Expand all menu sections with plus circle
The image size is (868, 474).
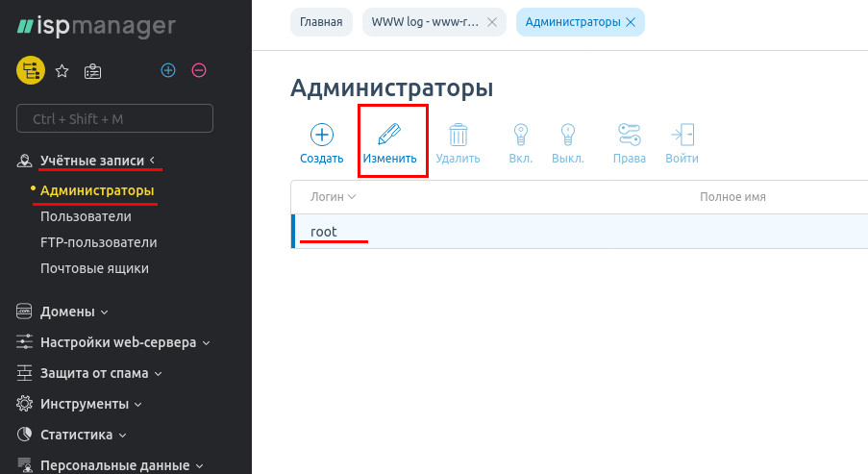point(168,70)
